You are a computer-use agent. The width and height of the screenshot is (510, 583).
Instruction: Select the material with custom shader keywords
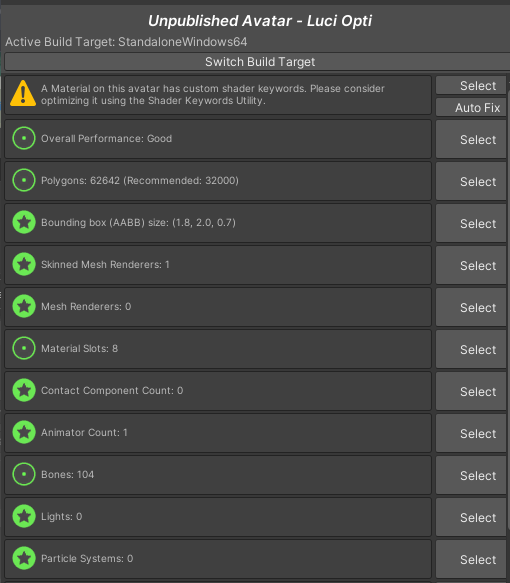(471, 86)
